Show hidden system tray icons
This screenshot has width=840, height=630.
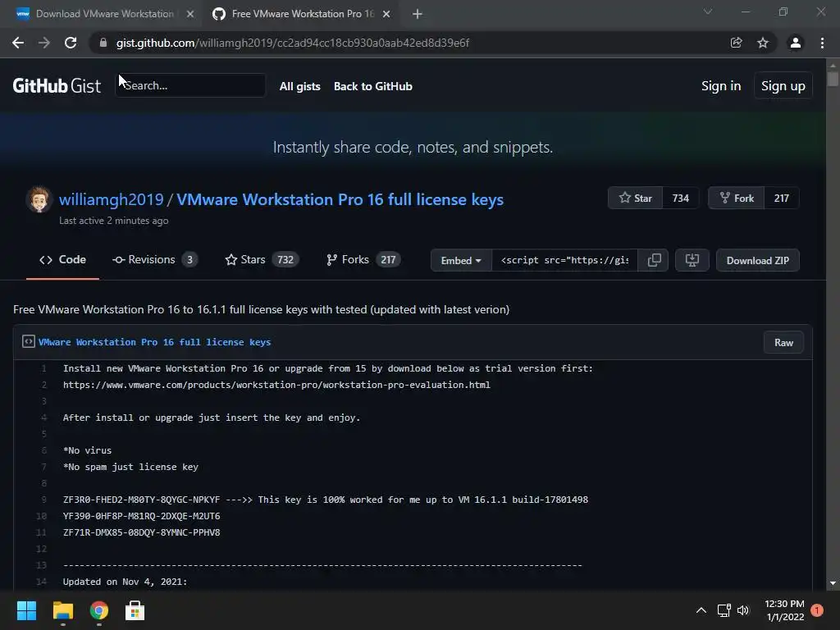pyautogui.click(x=701, y=610)
